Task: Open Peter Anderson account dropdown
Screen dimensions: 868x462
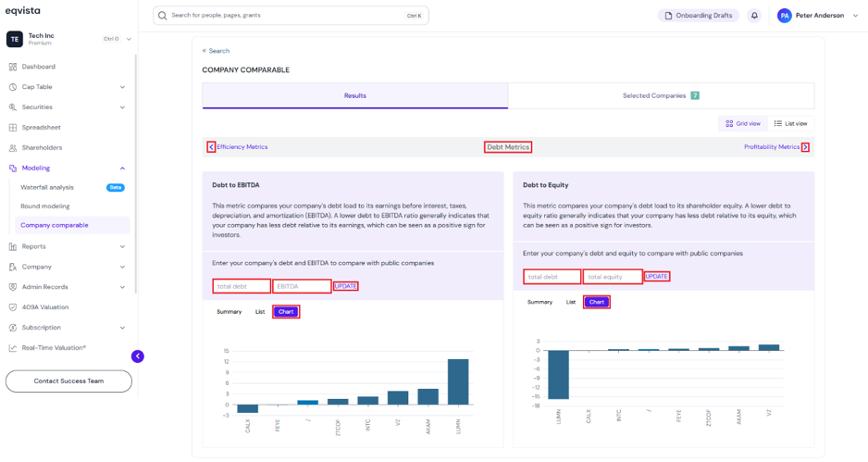Action: click(855, 16)
